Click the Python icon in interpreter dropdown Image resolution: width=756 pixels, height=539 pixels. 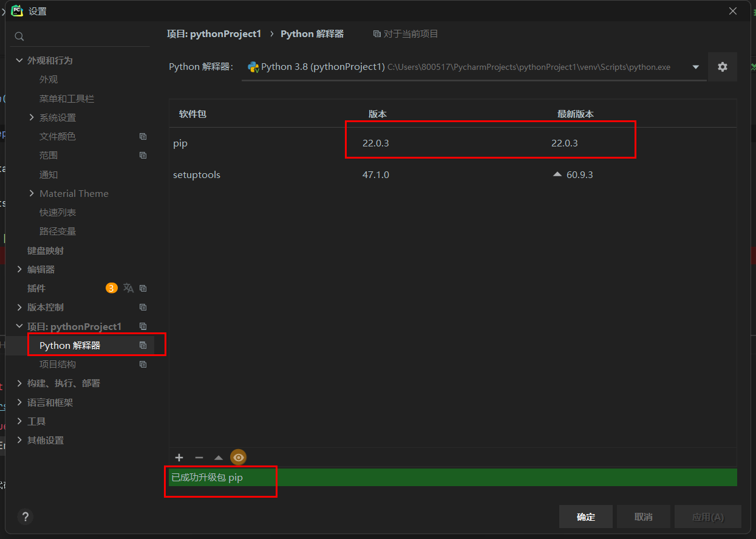(x=253, y=67)
